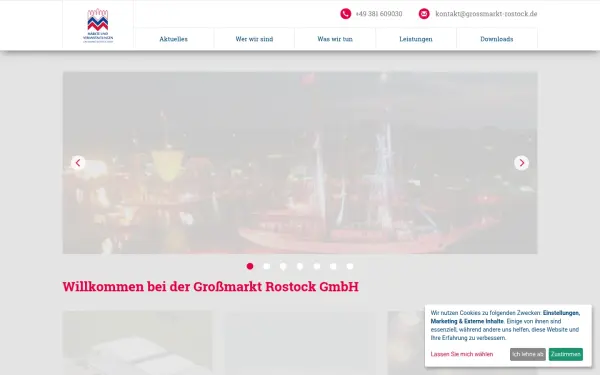This screenshot has height=375, width=600.
Task: Open the Leistungen menu
Action: [416, 39]
